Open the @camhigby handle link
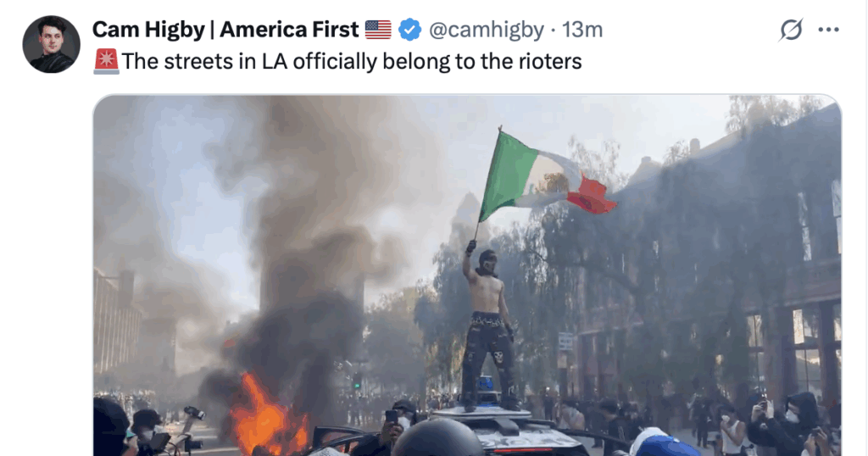This screenshot has height=456, width=868. [487, 30]
